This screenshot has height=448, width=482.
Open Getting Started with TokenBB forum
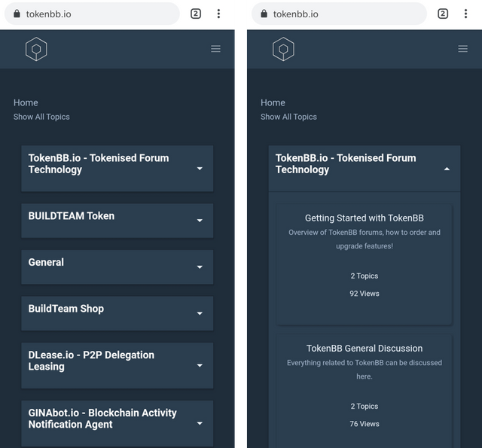pos(365,218)
